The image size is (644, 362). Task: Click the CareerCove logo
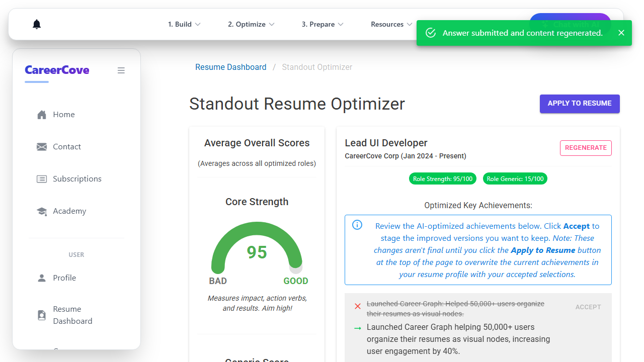57,70
